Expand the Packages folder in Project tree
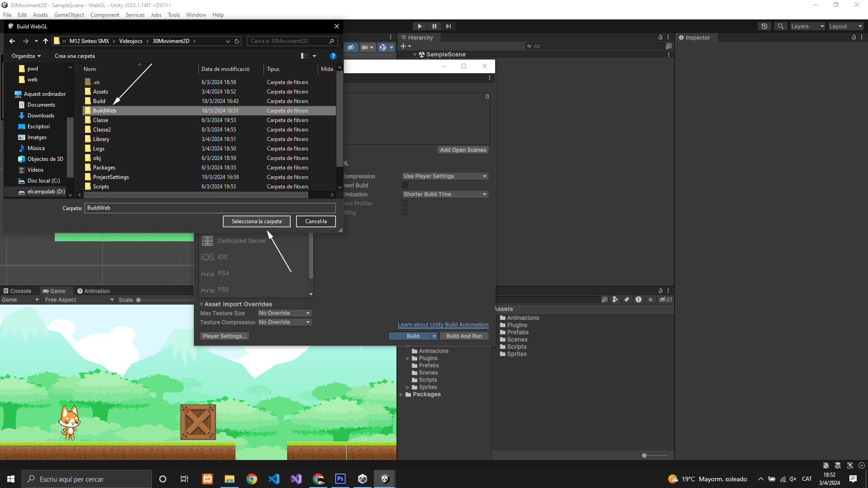 [401, 394]
